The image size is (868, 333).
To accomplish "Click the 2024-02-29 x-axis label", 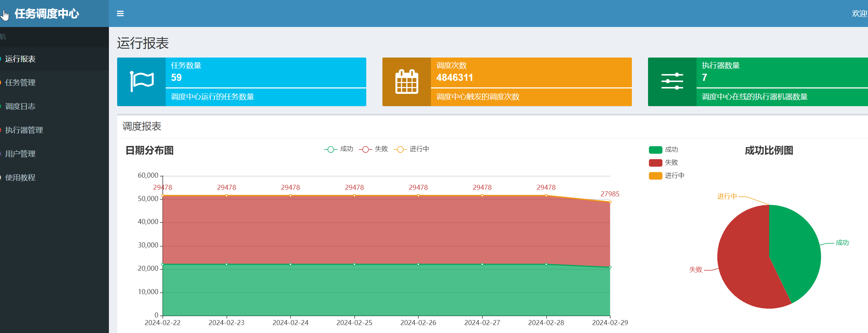I will pyautogui.click(x=610, y=323).
